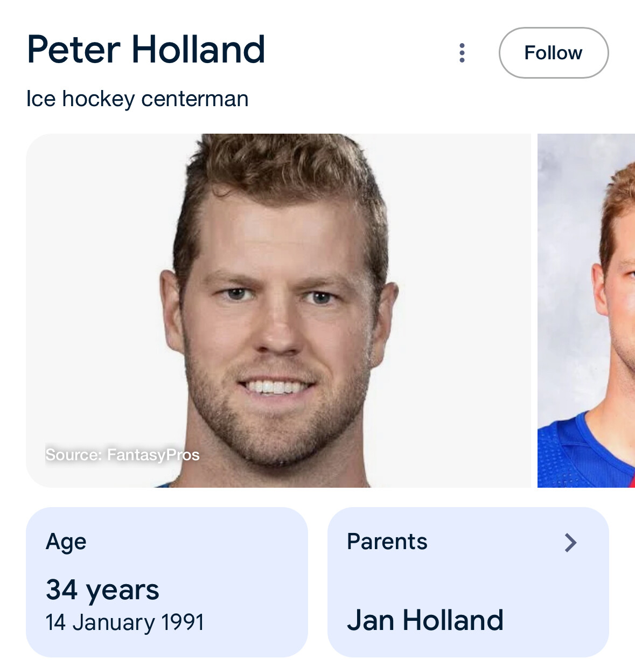
Task: Click the 14 January 1991 birth date
Action: click(x=124, y=622)
